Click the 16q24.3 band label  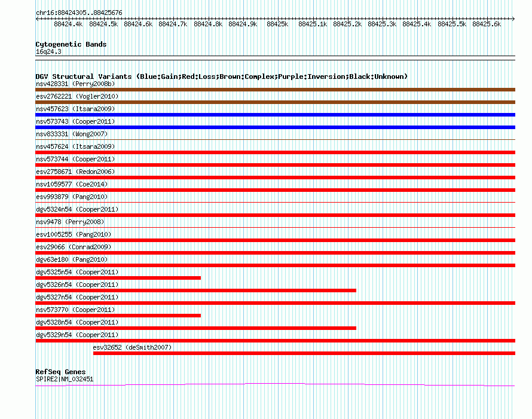48,51
